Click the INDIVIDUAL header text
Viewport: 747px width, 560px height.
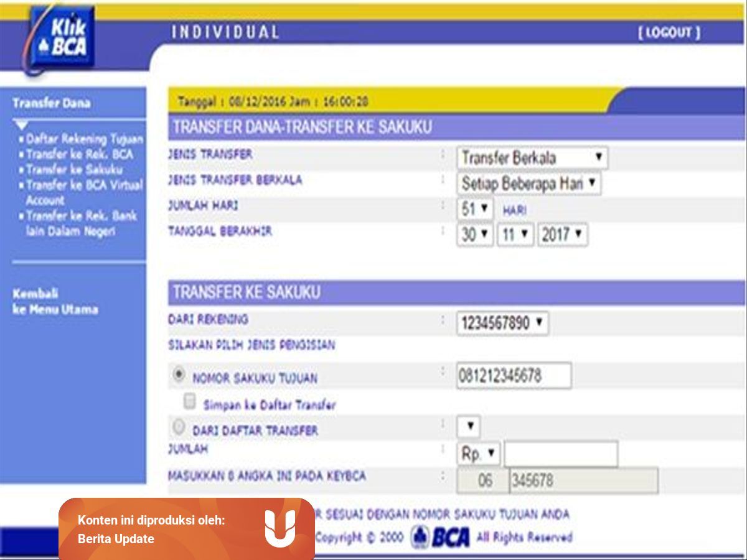[x=225, y=32]
